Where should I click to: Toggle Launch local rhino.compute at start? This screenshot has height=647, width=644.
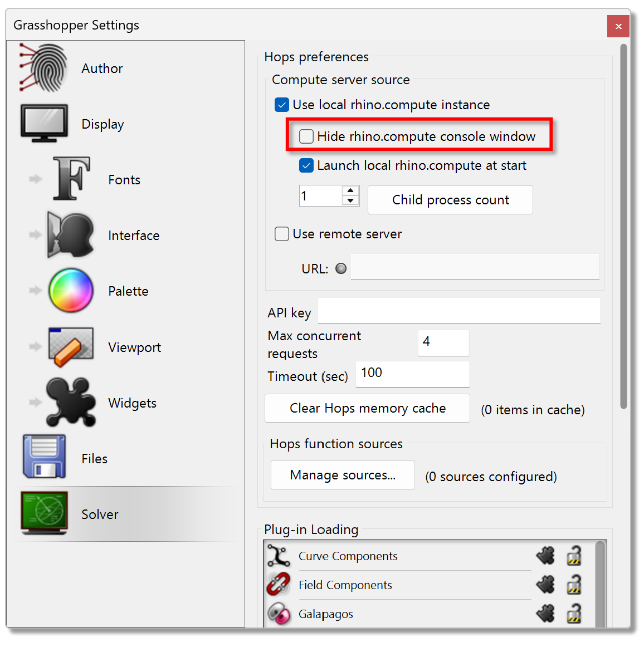point(306,165)
